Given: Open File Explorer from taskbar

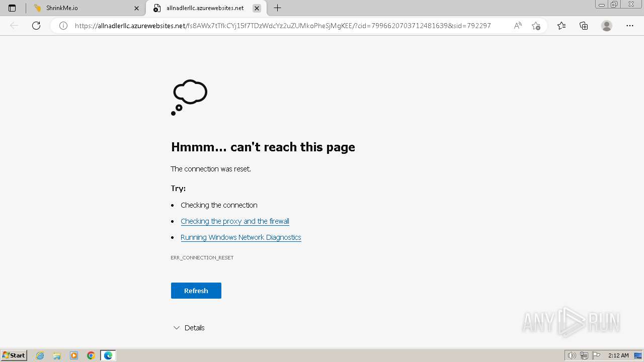Looking at the screenshot, I should (57, 355).
